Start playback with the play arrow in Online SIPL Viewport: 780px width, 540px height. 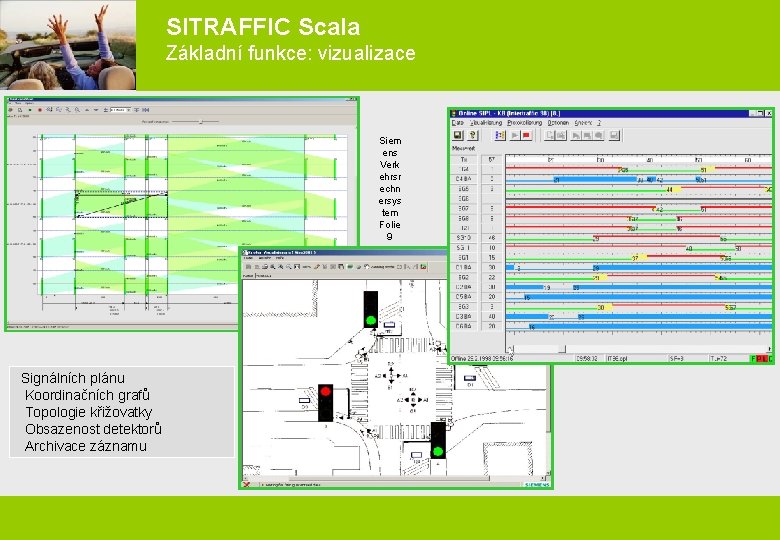[x=515, y=135]
